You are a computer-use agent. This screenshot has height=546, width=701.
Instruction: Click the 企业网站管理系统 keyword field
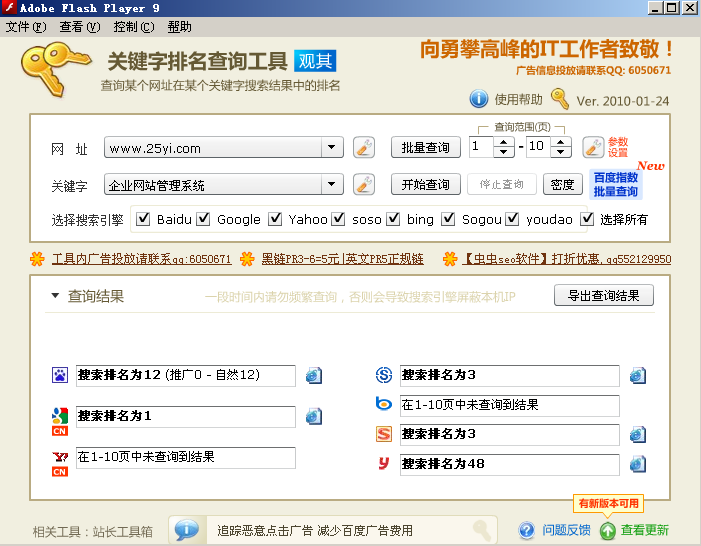[213, 184]
